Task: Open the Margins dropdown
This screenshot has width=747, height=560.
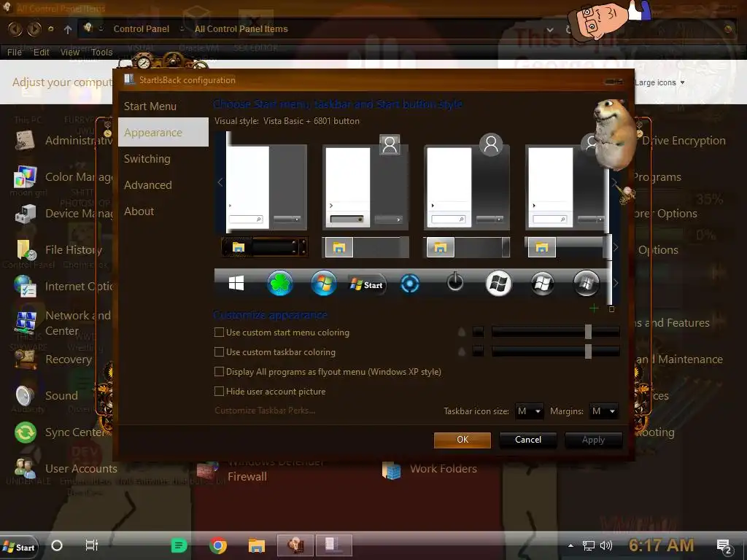Action: tap(603, 411)
